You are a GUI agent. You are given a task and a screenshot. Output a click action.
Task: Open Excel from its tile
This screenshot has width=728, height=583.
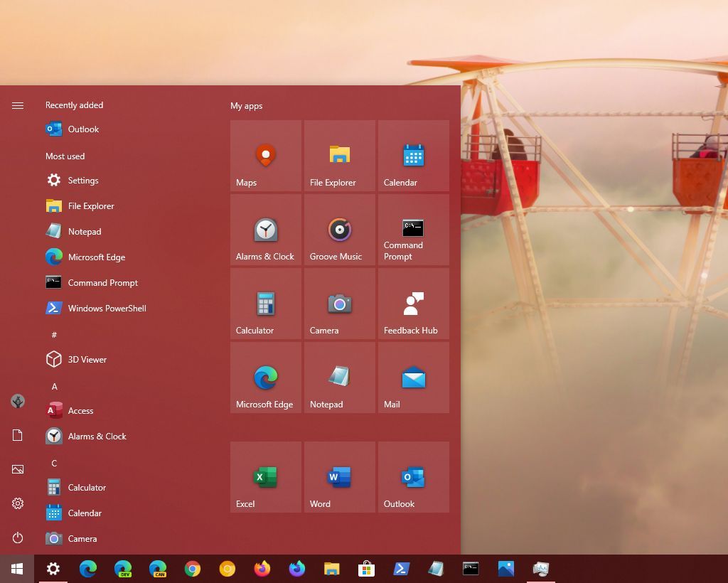pyautogui.click(x=265, y=476)
